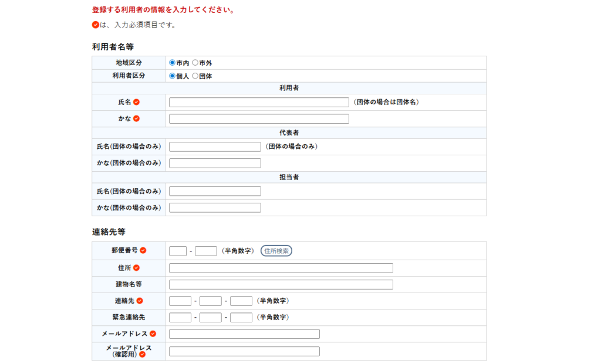Click the 住所 address input field
Viewport: 601px width, 364px height.
point(281,268)
